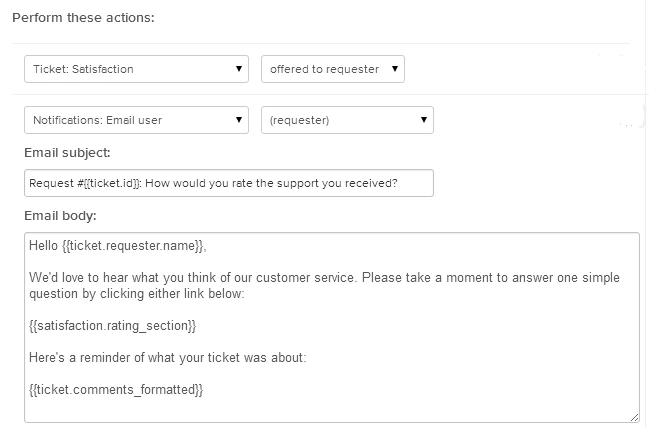Open the "Notifications: Email user" dropdown
Viewport: 649px width, 428px height.
[x=136, y=121]
